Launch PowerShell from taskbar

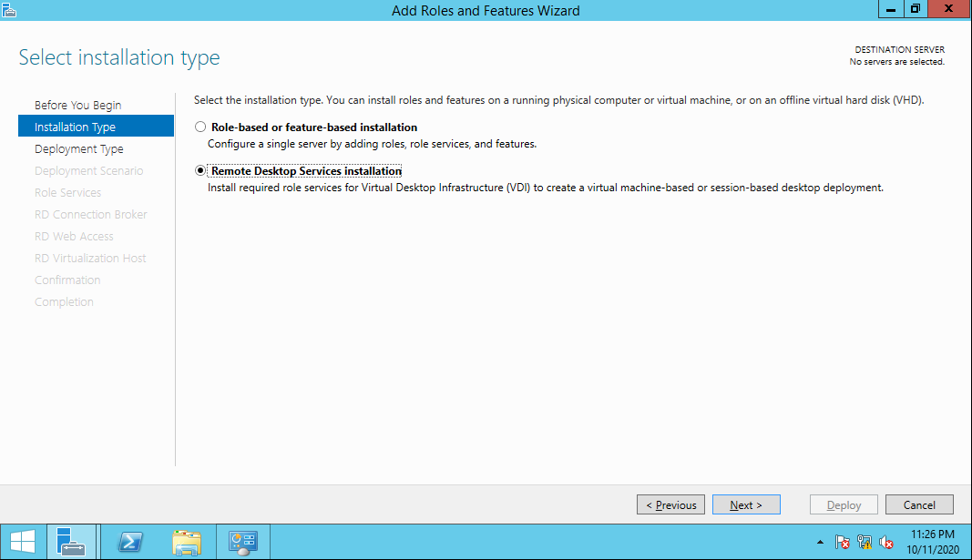point(130,542)
